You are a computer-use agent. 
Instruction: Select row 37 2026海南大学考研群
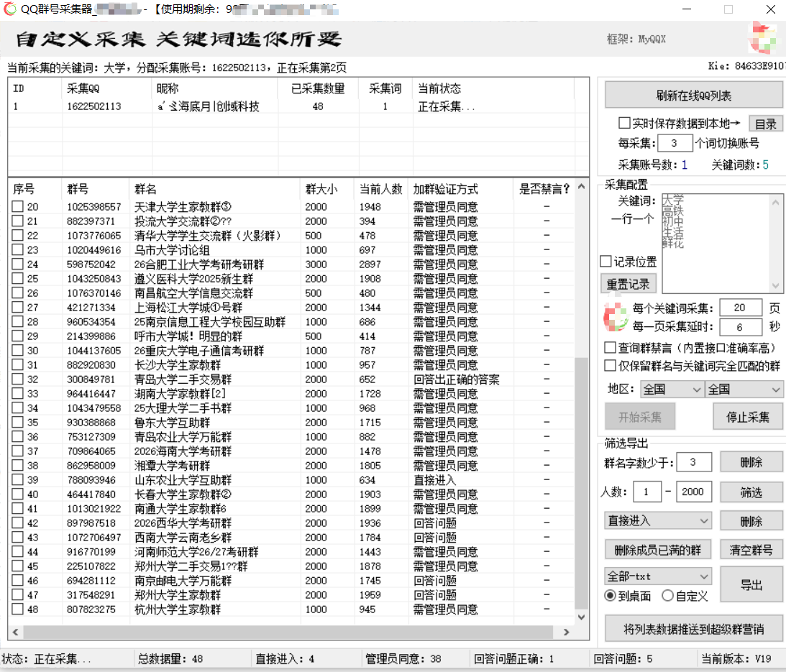pos(293,451)
